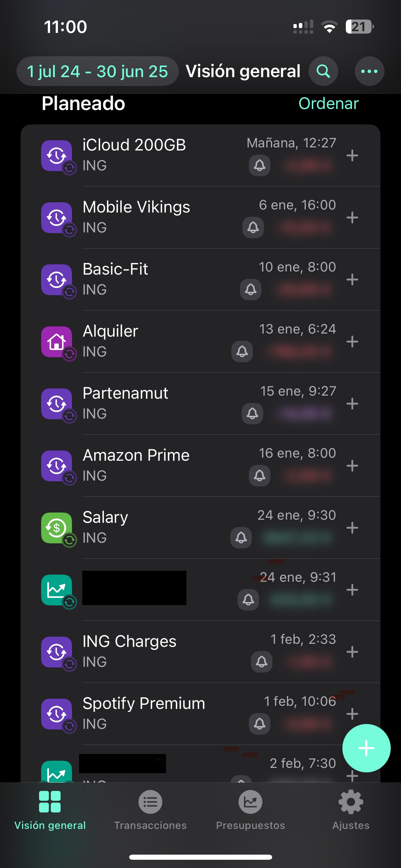The image size is (401, 868).
Task: Switch to the Presupuestos tab
Action: tap(251, 810)
